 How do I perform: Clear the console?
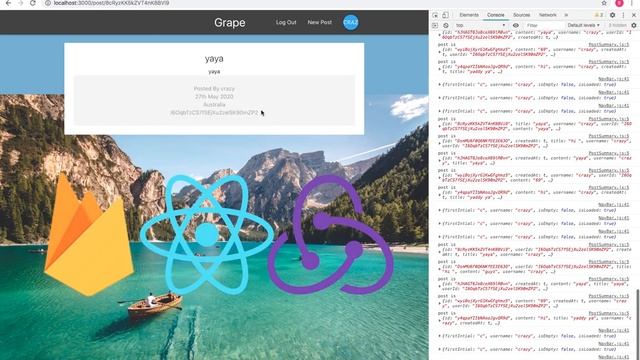click(x=446, y=25)
